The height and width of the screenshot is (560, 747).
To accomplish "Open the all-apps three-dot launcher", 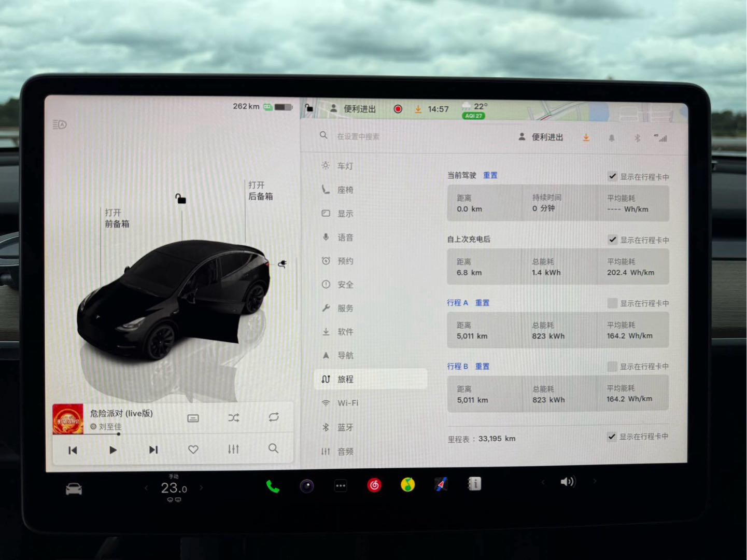I will 341,486.
